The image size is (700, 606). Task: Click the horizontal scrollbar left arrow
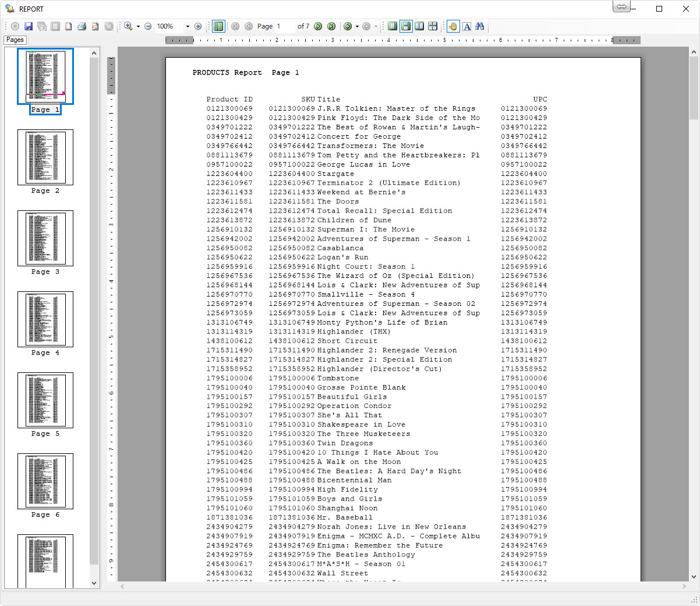pyautogui.click(x=122, y=586)
